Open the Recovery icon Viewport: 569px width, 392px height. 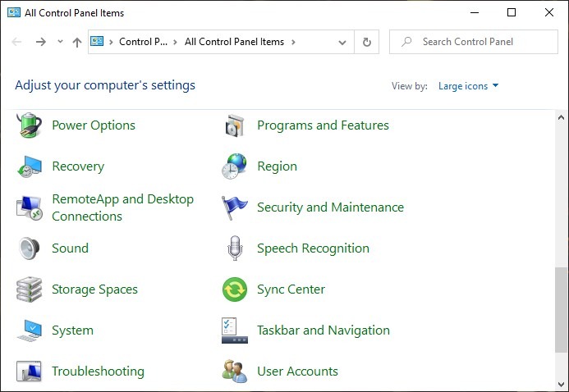29,166
